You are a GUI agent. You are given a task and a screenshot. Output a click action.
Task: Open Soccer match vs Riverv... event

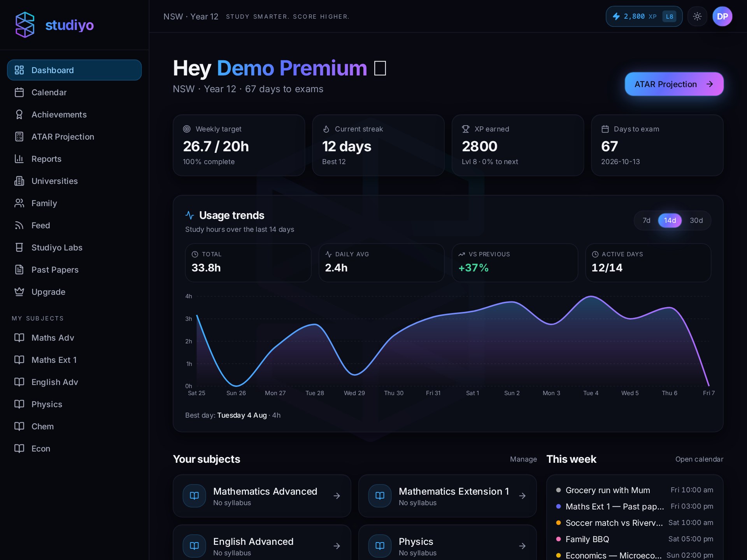635,523
